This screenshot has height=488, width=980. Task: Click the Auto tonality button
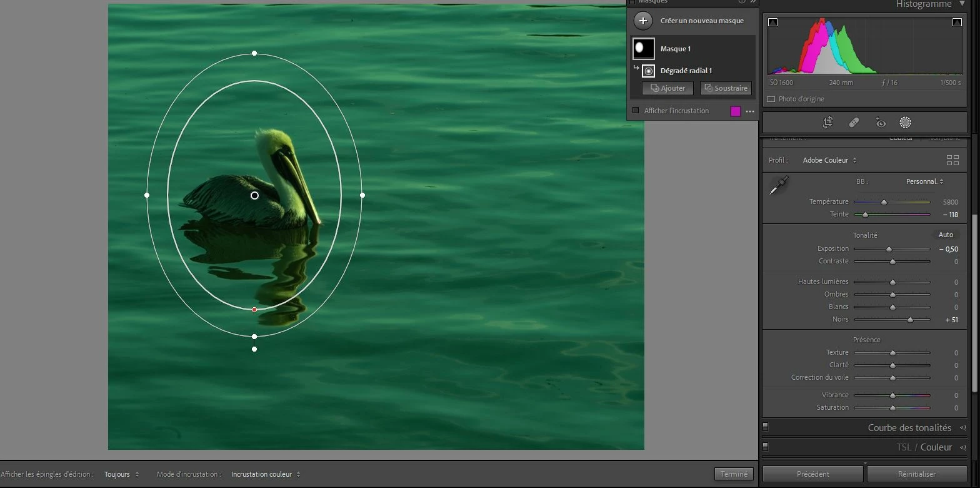pos(946,235)
